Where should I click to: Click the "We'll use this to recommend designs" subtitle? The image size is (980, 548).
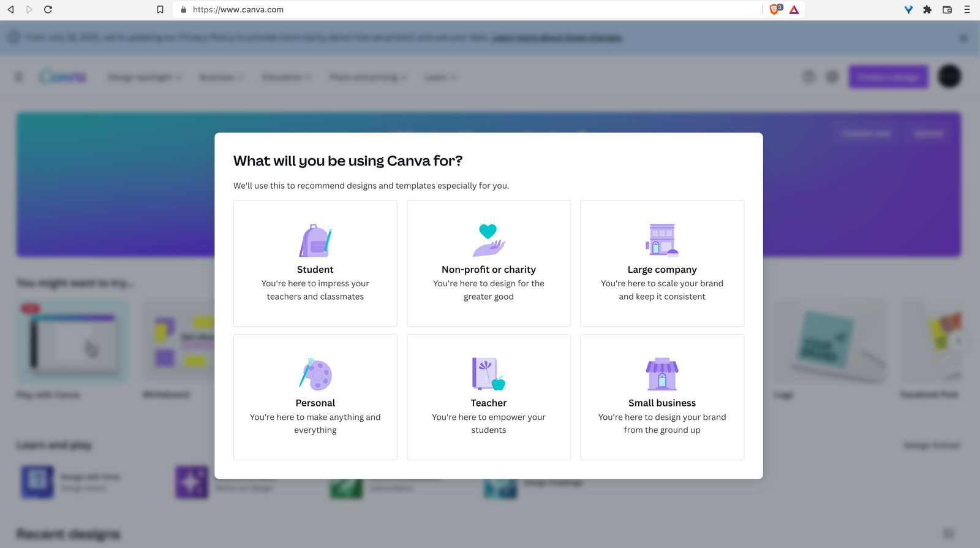(371, 186)
